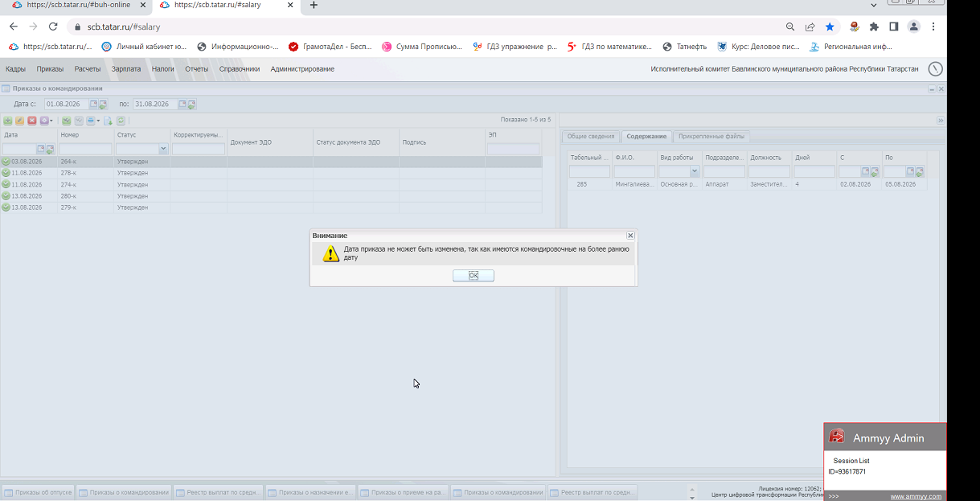The image size is (980, 501).
Task: Click the Номер filter input field
Action: (x=85, y=150)
